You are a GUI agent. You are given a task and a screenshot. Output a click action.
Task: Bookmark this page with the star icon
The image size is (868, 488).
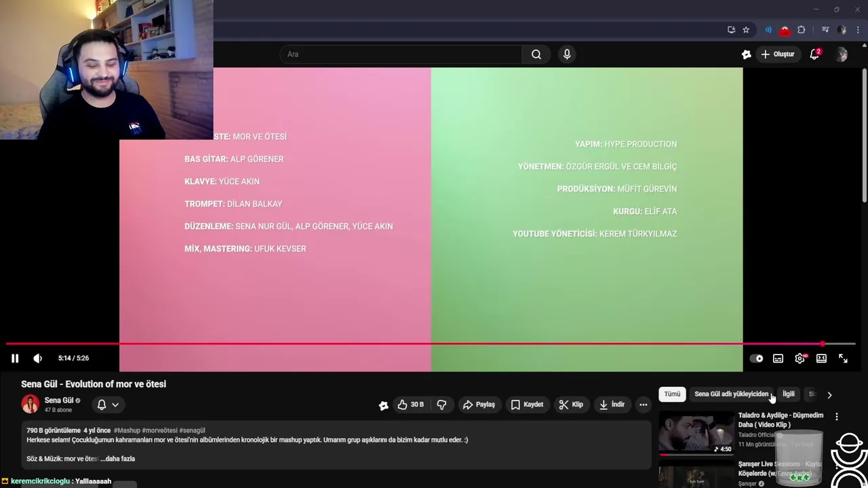click(746, 30)
